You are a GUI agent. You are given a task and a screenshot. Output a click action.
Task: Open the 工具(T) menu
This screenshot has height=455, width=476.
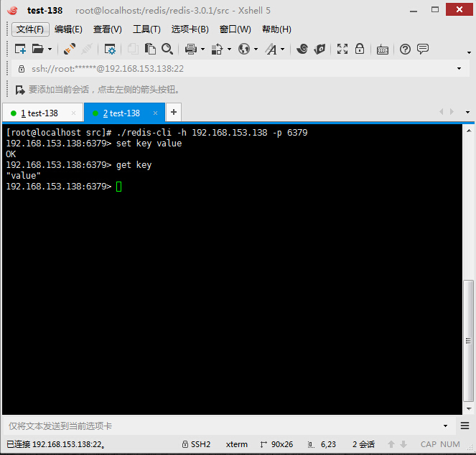tap(146, 29)
